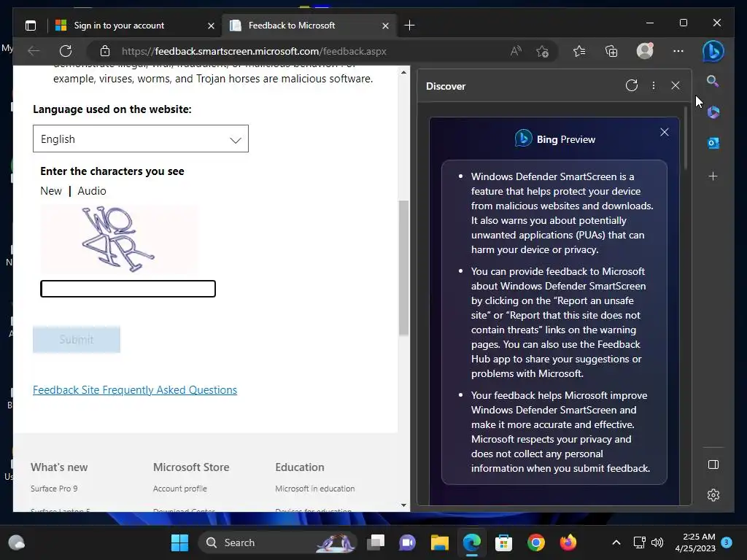Click page scrollbar down arrow
This screenshot has width=747, height=560.
tap(403, 505)
